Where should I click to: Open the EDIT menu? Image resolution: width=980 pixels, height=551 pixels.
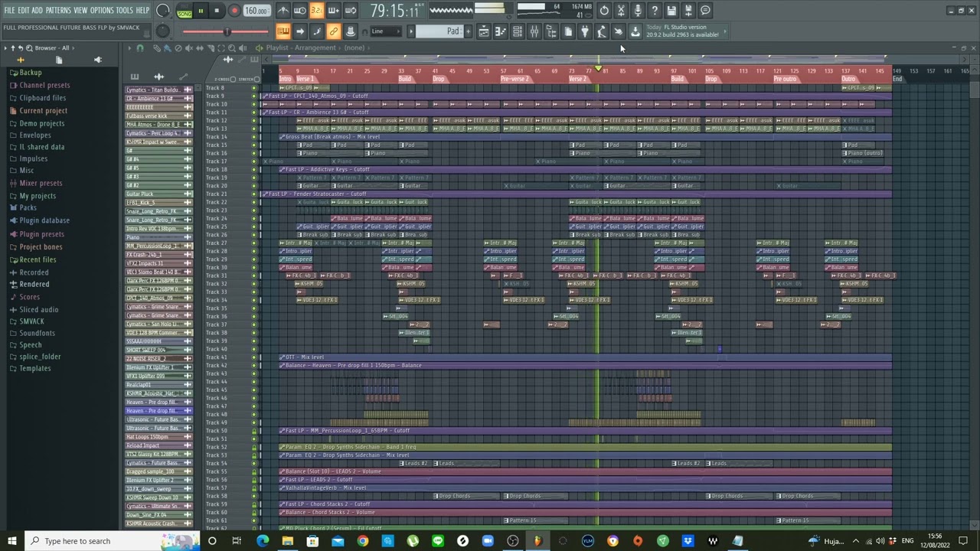tap(23, 10)
